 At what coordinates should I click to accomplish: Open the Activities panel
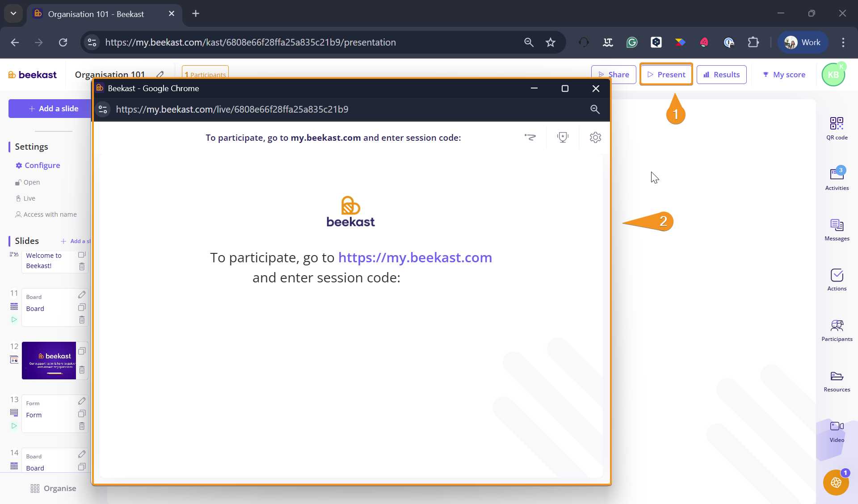tap(837, 179)
